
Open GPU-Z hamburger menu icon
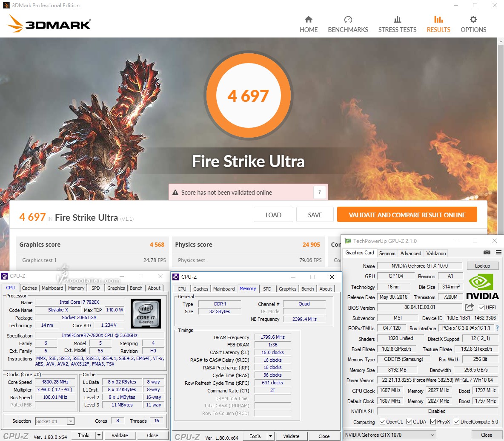tap(498, 253)
